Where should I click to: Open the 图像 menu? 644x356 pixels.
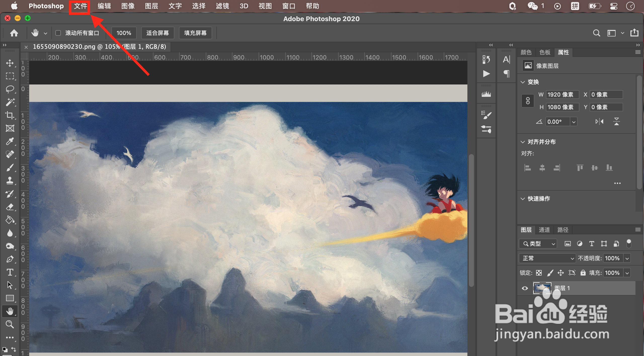click(x=128, y=6)
